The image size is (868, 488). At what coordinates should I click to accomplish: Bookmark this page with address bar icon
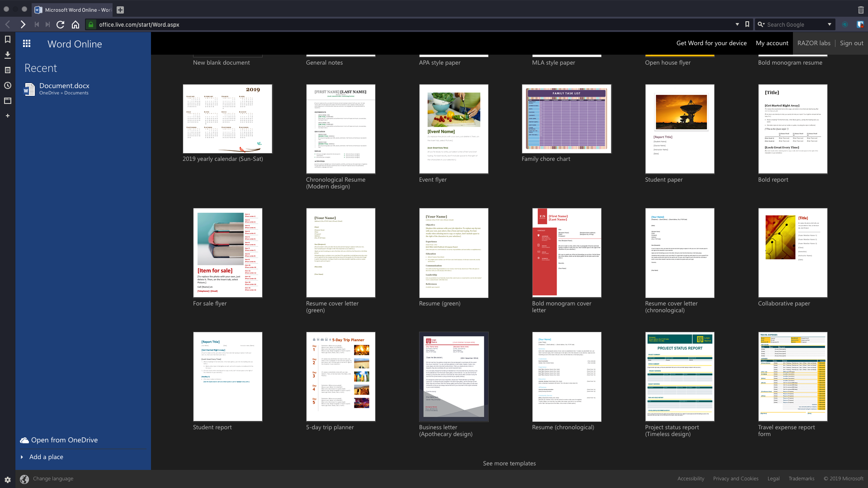(x=747, y=24)
